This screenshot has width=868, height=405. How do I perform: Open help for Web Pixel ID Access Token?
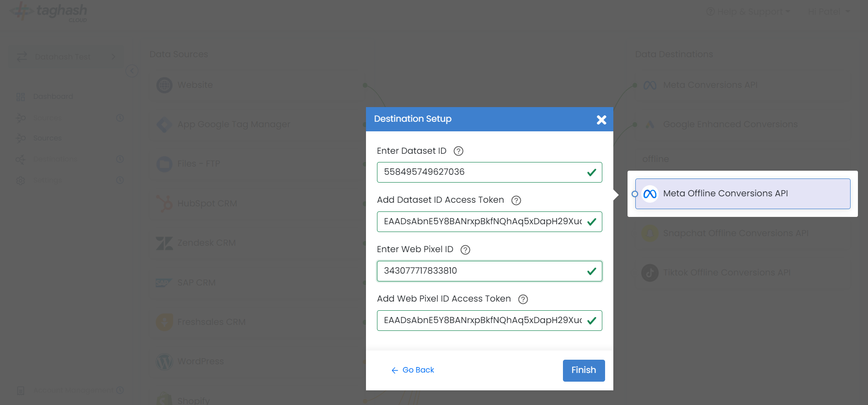coord(523,299)
